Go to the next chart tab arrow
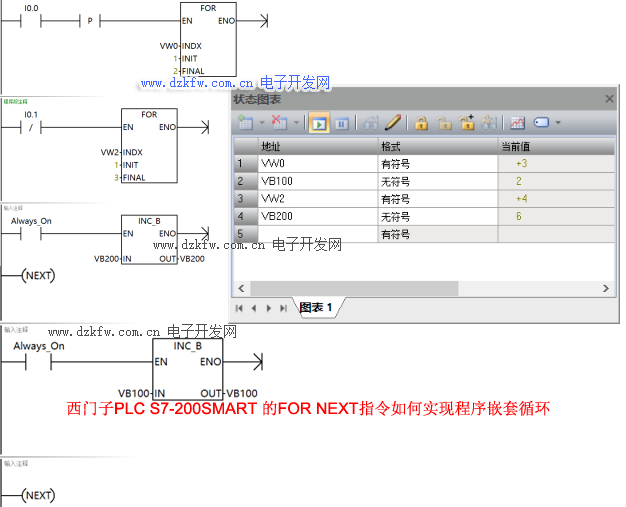Image resolution: width=626 pixels, height=507 pixels. [x=269, y=308]
